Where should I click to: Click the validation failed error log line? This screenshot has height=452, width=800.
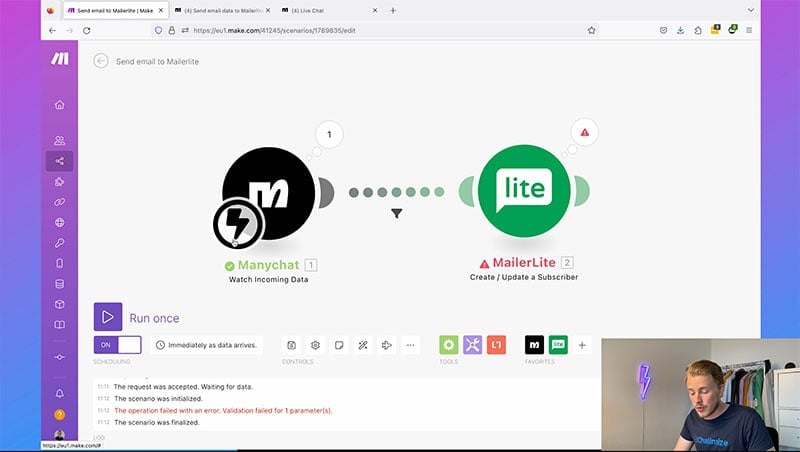223,411
